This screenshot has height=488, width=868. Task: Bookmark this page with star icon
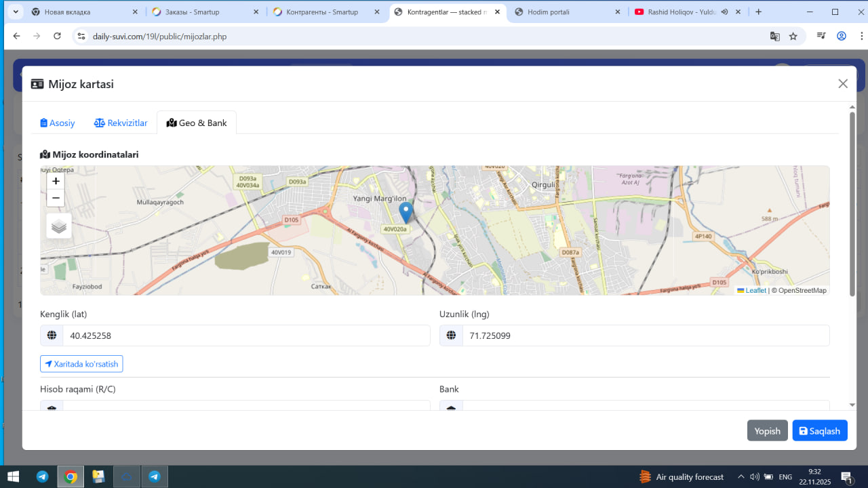pos(793,37)
